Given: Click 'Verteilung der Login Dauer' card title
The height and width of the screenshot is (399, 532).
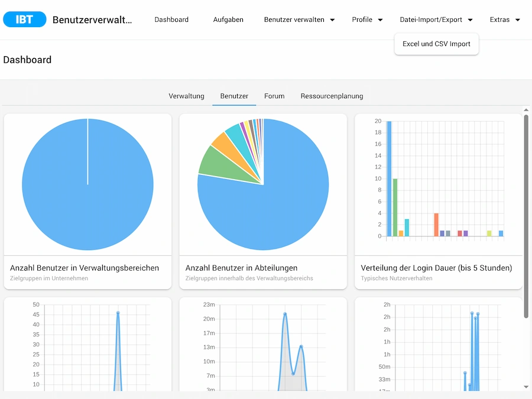Looking at the screenshot, I should pos(436,268).
